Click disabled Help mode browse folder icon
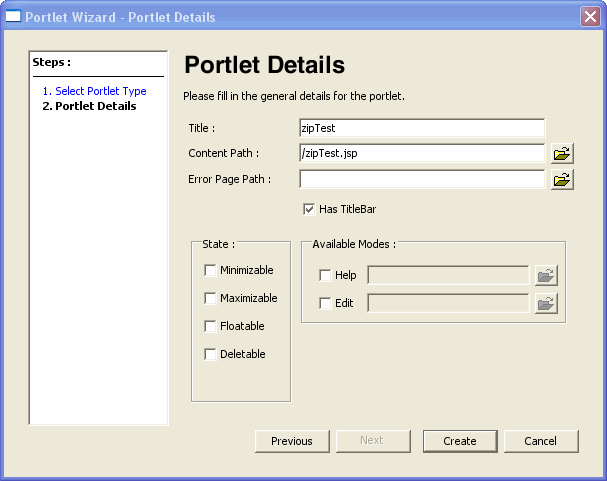Viewport: 607px width, 481px height. pos(546,276)
